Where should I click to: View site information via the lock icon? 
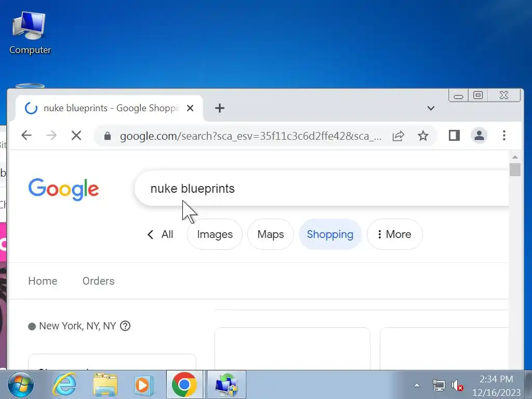(108, 136)
